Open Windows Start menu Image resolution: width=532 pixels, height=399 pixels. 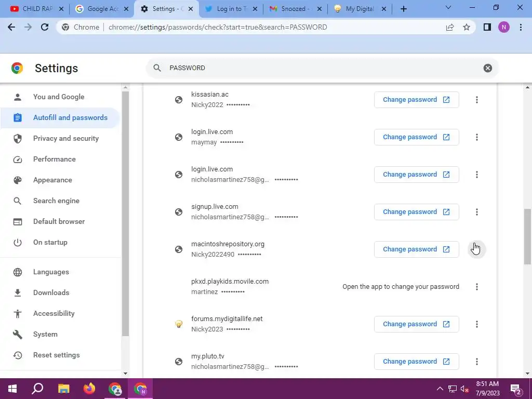click(x=12, y=389)
